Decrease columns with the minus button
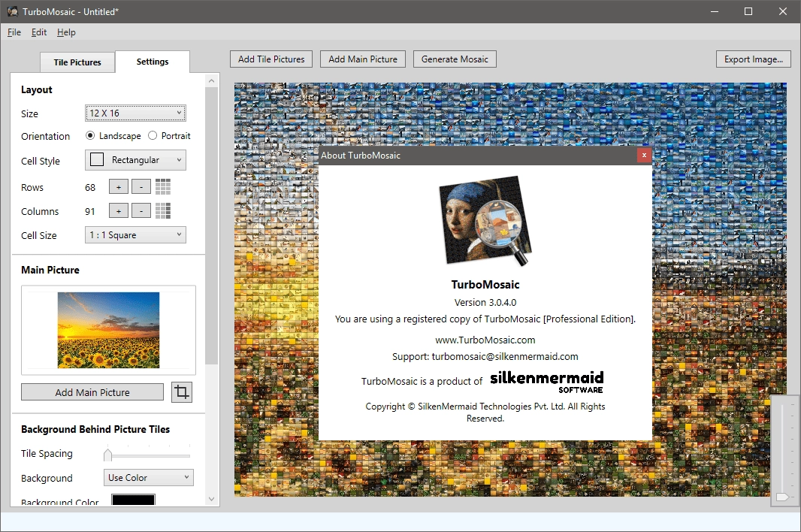Screen dimensions: 801x532 click(x=141, y=210)
